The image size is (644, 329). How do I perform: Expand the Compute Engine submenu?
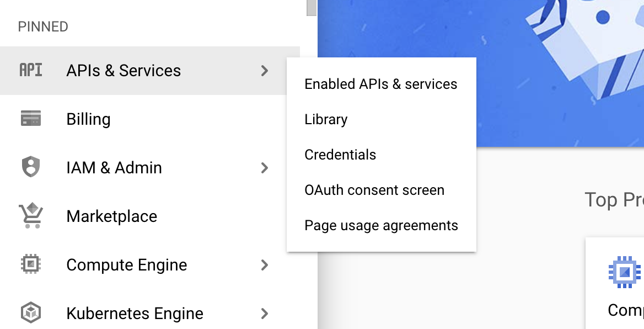(x=265, y=266)
